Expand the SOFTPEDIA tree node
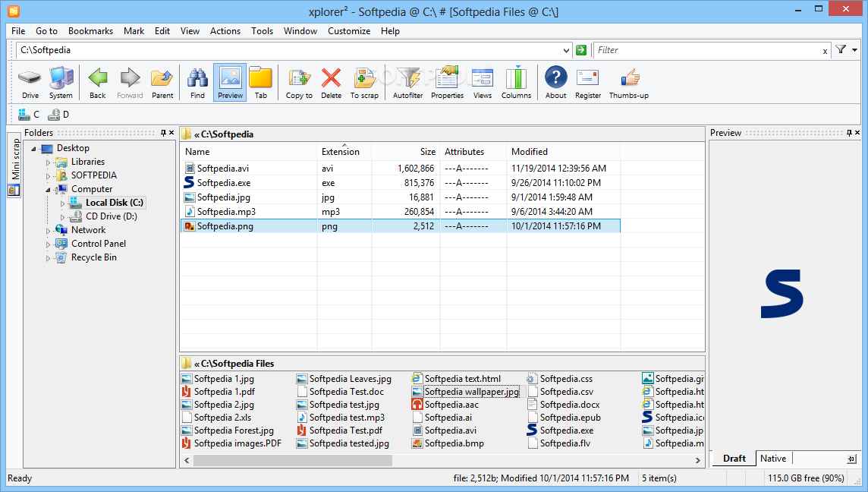Viewport: 868px width, 492px height. pos(48,176)
